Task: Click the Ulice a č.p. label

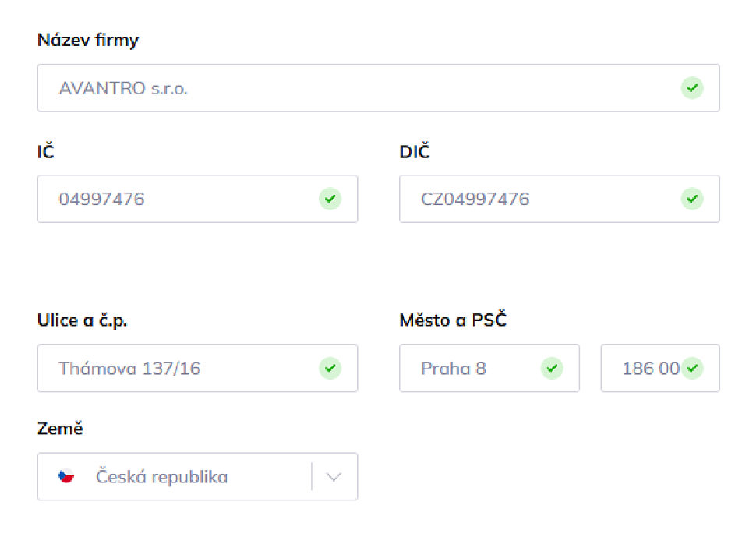Action: (x=83, y=320)
